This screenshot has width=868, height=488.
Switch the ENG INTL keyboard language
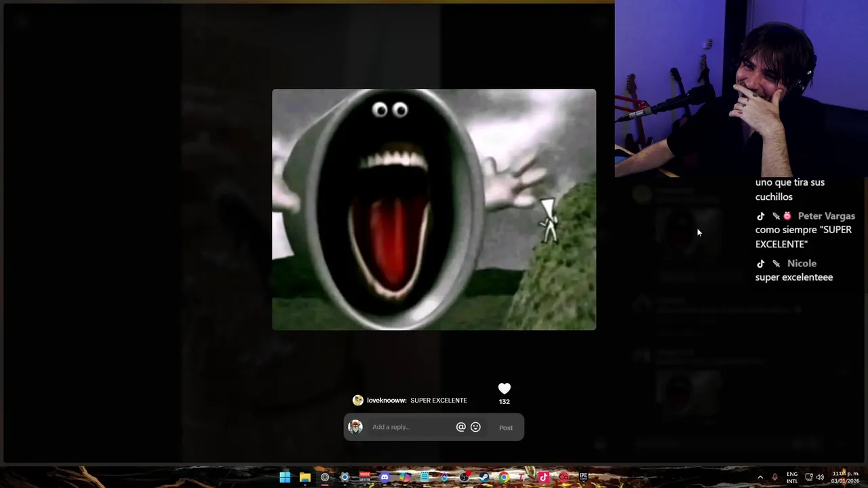(x=792, y=477)
